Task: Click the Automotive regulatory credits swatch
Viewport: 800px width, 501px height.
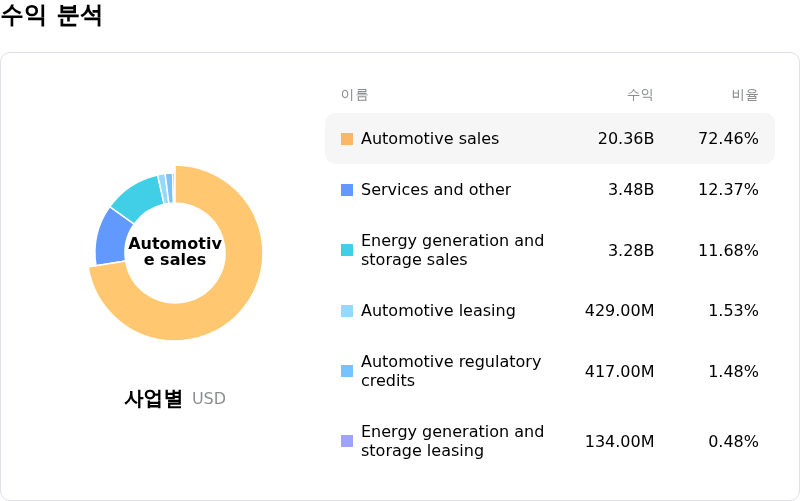Action: pyautogui.click(x=347, y=371)
